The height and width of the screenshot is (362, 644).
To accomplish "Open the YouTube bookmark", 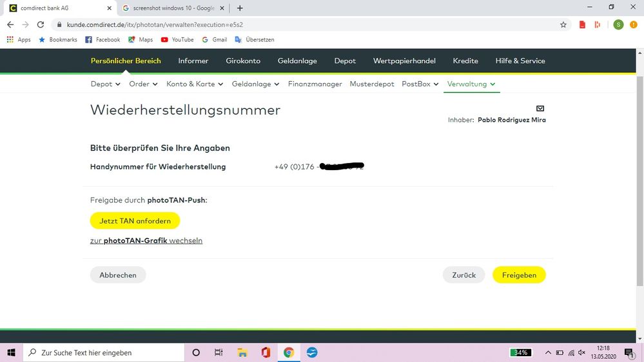I will click(177, 39).
